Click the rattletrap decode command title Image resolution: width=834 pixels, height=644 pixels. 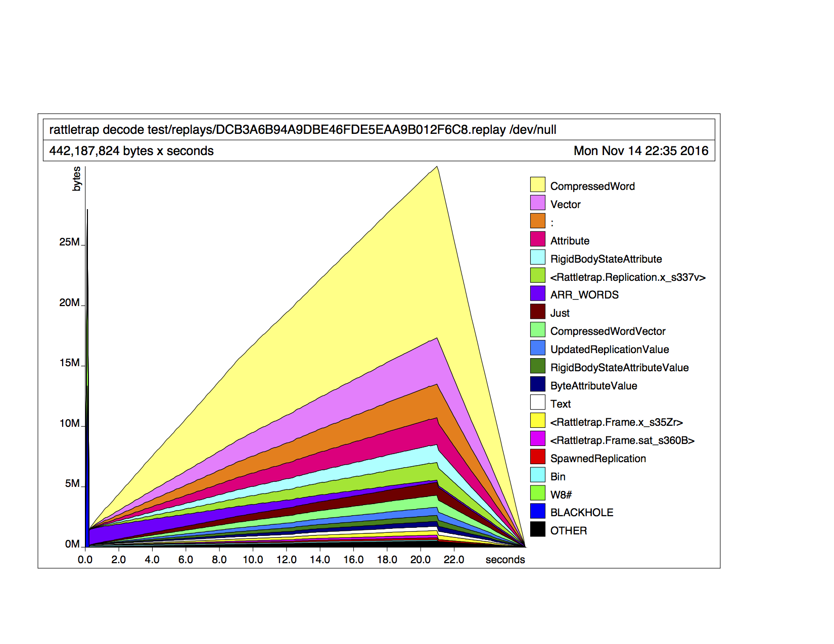[303, 130]
